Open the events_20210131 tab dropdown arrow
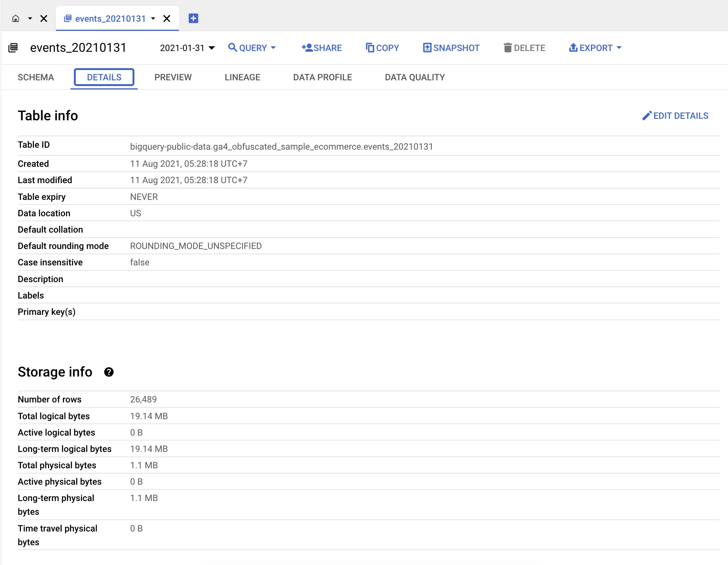728x565 pixels. pyautogui.click(x=153, y=18)
